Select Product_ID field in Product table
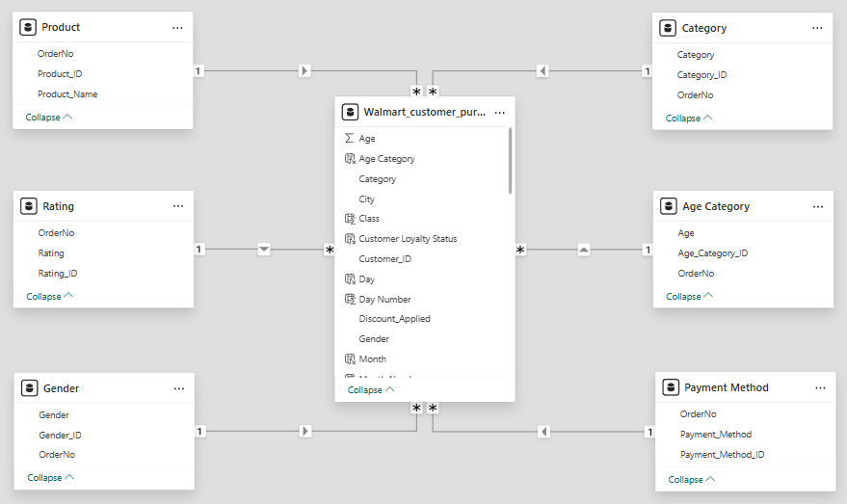This screenshot has height=504, width=847. 60,74
